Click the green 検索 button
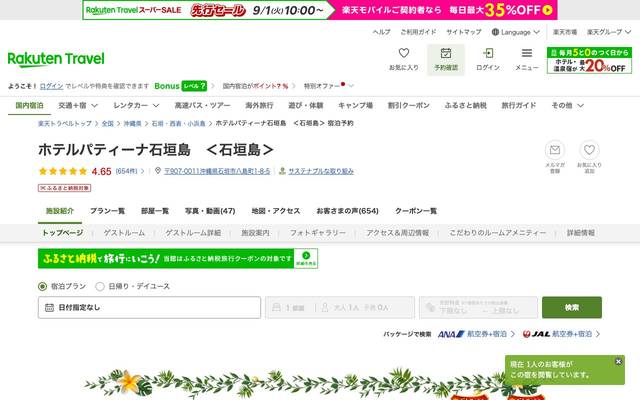The image size is (640, 400). click(x=572, y=307)
